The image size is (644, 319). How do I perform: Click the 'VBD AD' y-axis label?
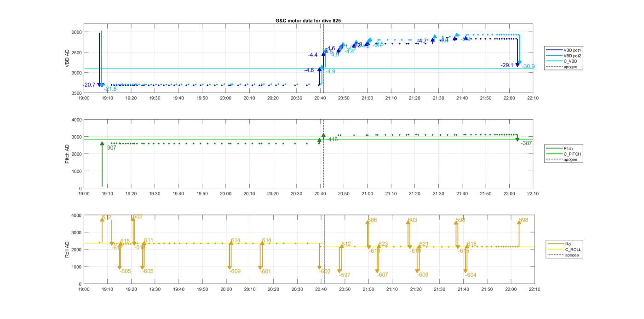(x=67, y=58)
